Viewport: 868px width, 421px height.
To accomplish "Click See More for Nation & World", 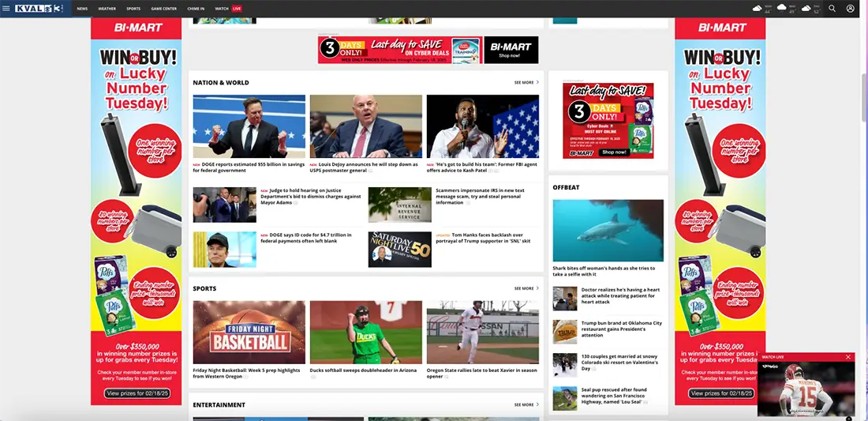I will (526, 82).
